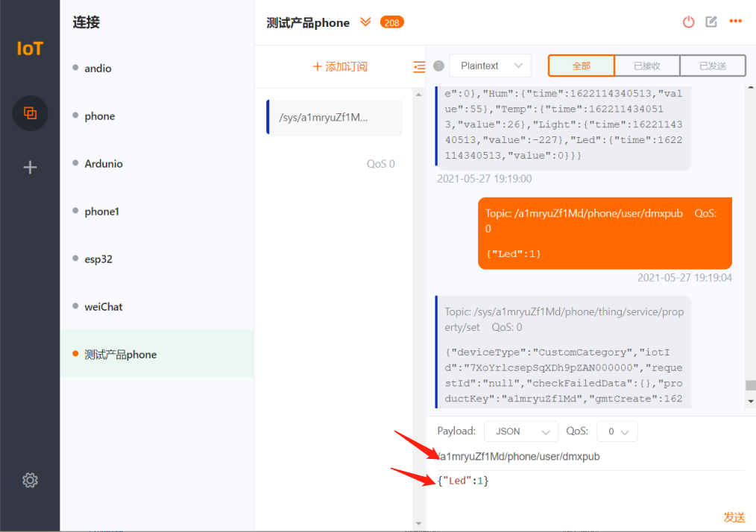The image size is (756, 532).
Task: Click the IoT logo in the sidebar
Action: click(x=30, y=48)
